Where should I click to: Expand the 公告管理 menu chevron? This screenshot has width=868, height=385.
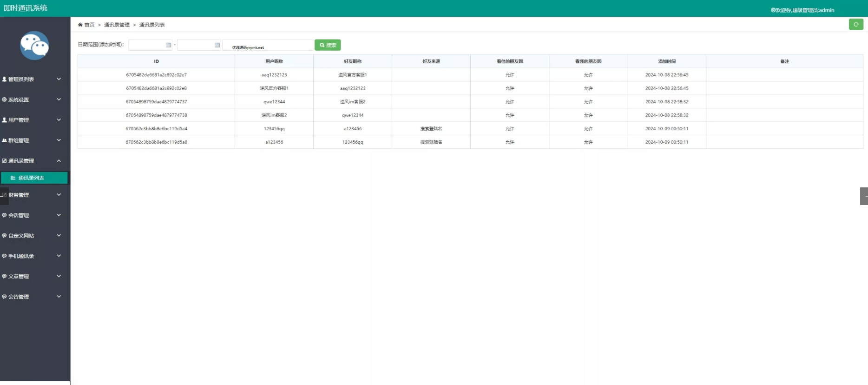(59, 297)
